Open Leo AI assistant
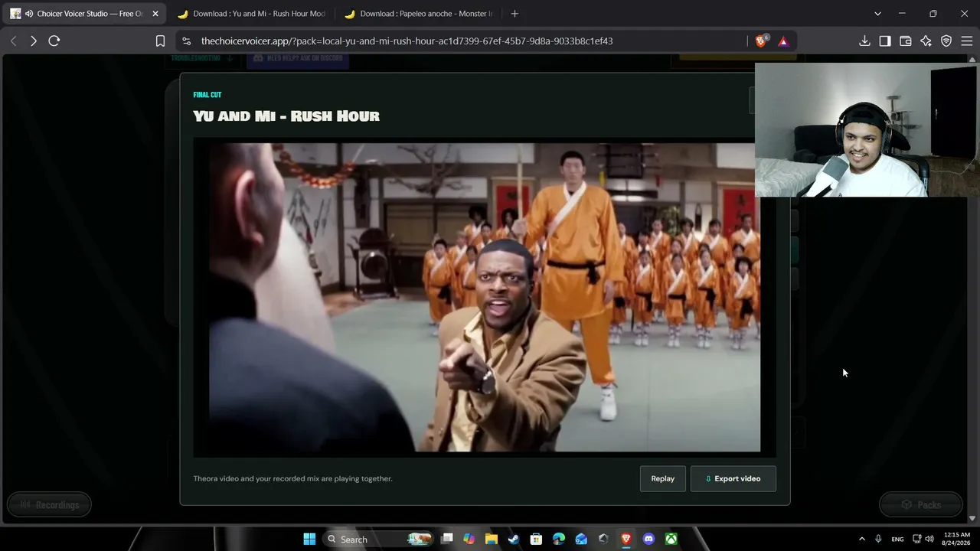The width and height of the screenshot is (980, 551). 926,41
